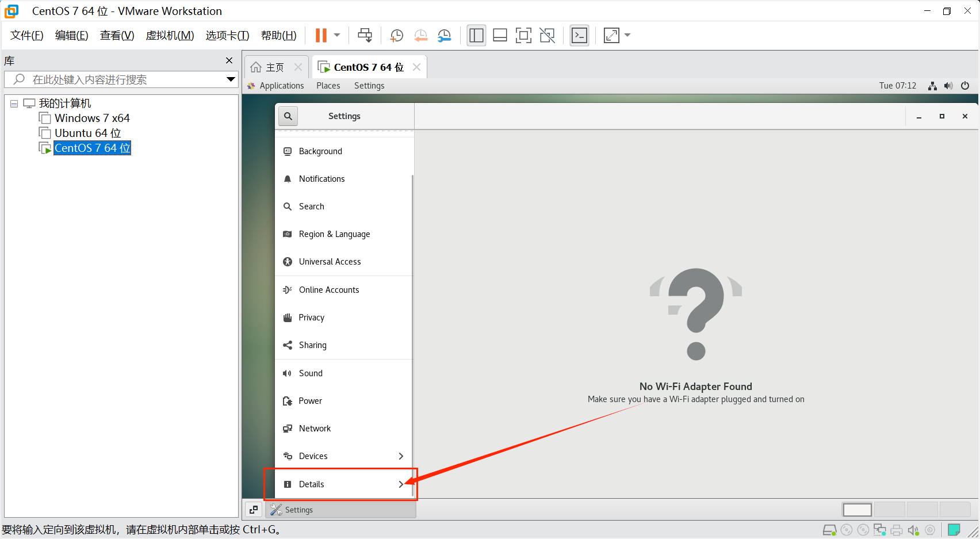Close the CentOS 7 64 位 tab
This screenshot has width=980, height=539.
click(x=416, y=67)
